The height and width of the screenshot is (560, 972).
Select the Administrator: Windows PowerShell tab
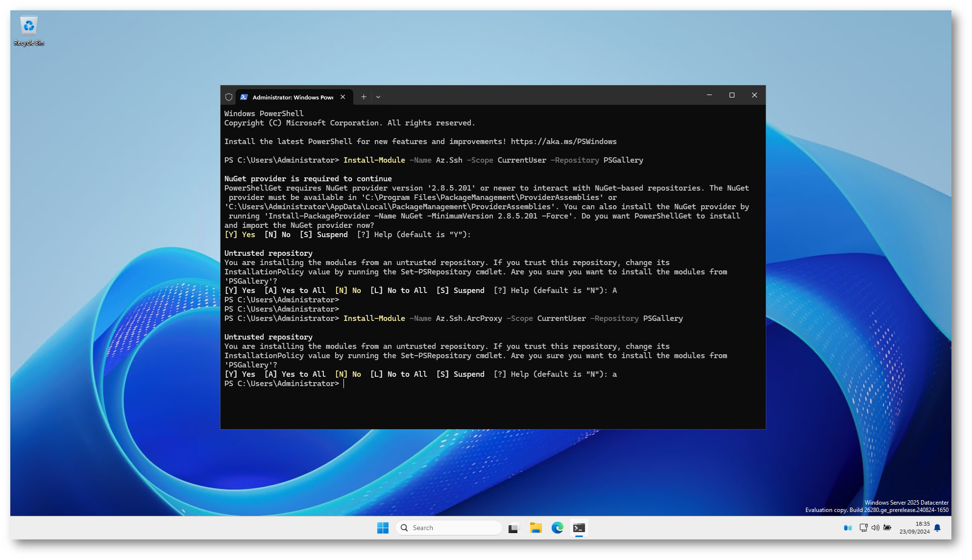[289, 97]
